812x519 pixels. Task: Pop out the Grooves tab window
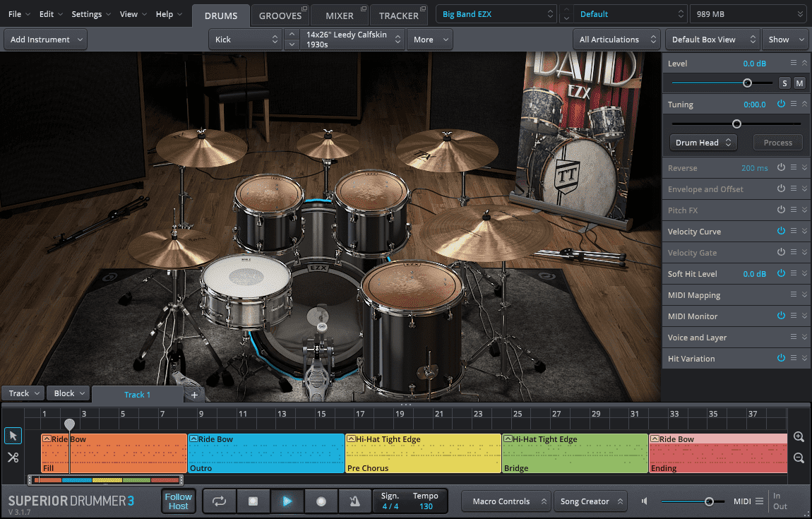[x=304, y=8]
